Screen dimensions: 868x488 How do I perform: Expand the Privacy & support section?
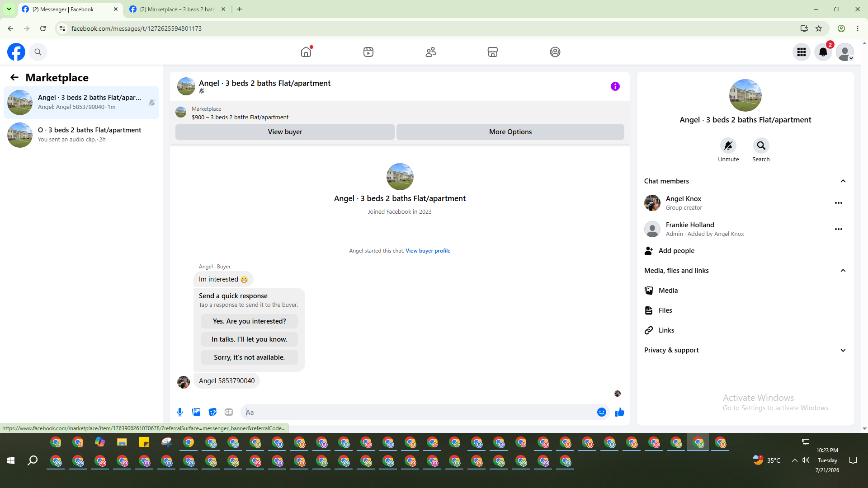pos(843,350)
